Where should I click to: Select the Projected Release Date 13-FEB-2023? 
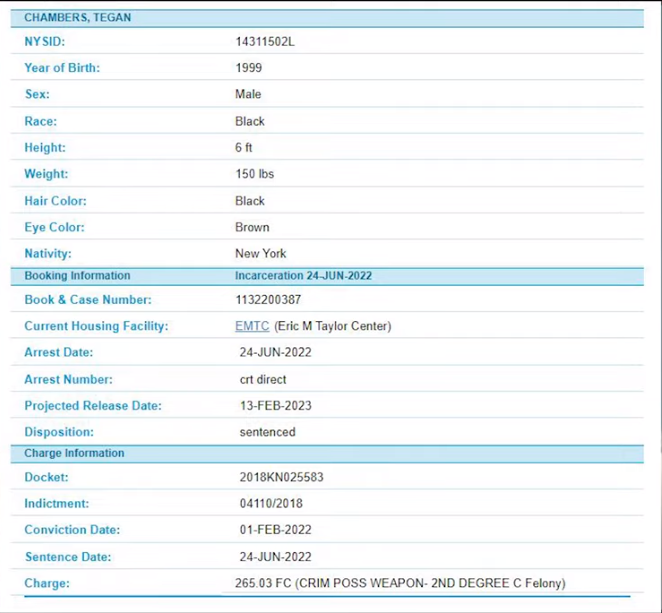(276, 406)
